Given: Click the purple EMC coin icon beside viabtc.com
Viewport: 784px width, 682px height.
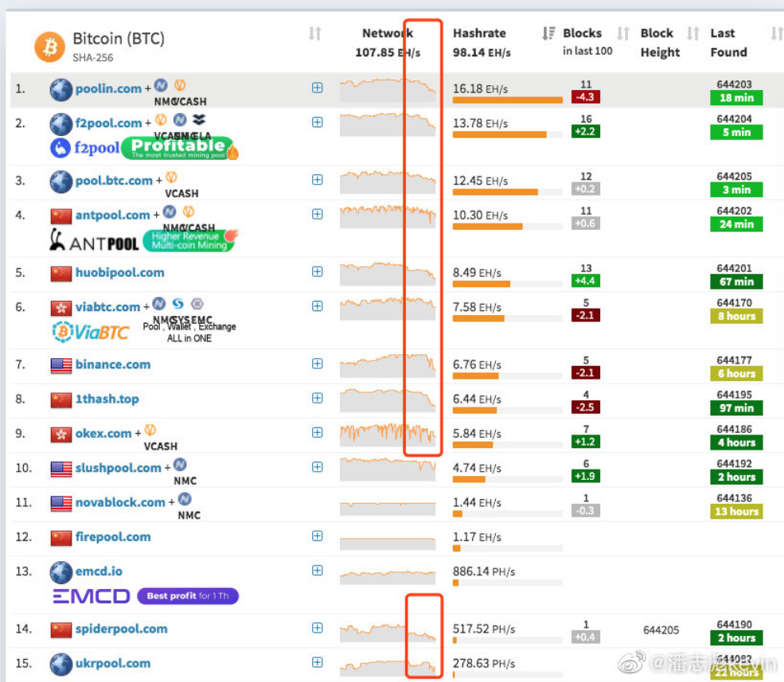Looking at the screenshot, I should pos(197,303).
